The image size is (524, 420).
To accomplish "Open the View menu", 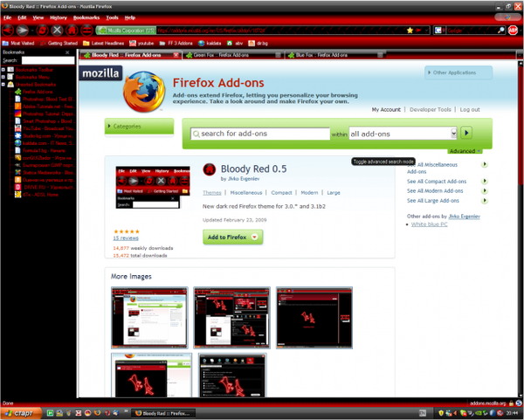I will coord(38,17).
